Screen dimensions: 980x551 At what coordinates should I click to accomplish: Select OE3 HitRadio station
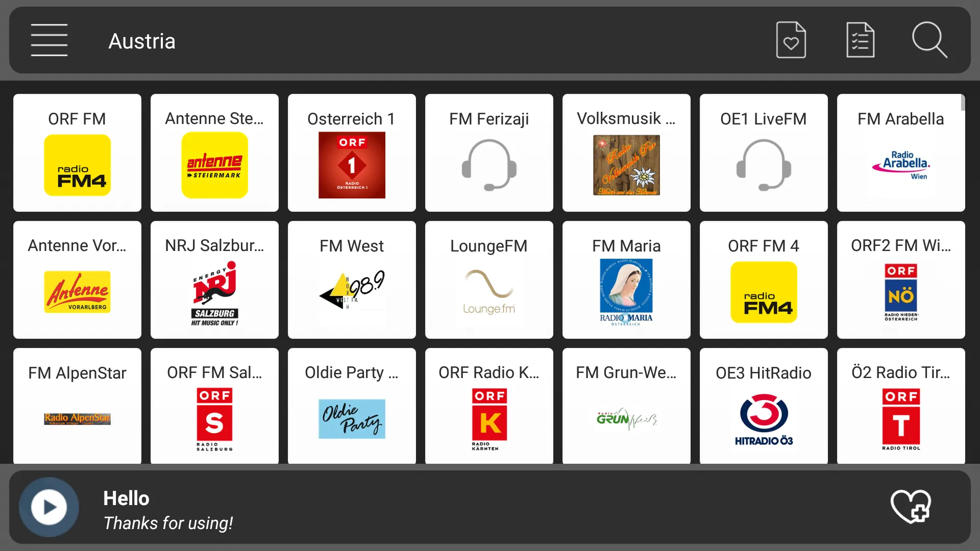pyautogui.click(x=763, y=406)
